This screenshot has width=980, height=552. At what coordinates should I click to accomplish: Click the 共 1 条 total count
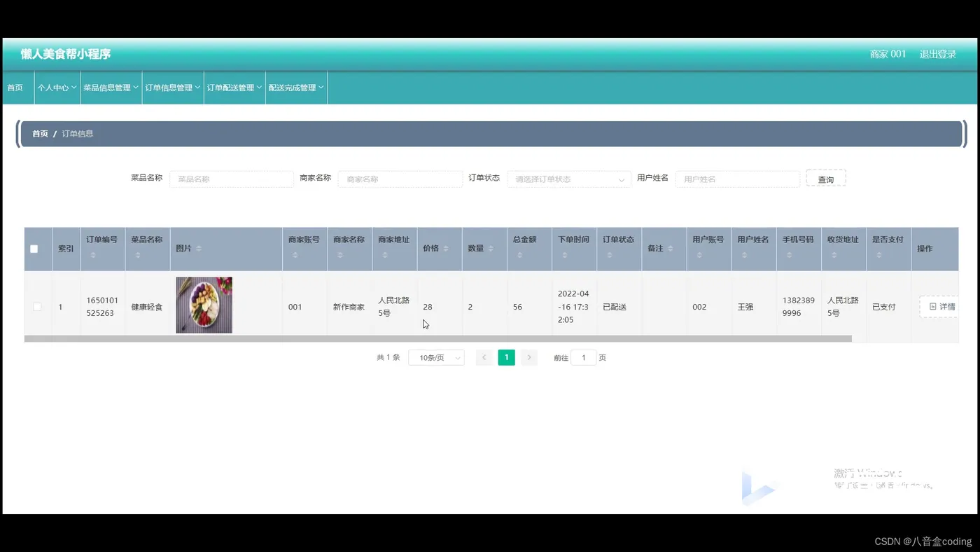(x=388, y=358)
